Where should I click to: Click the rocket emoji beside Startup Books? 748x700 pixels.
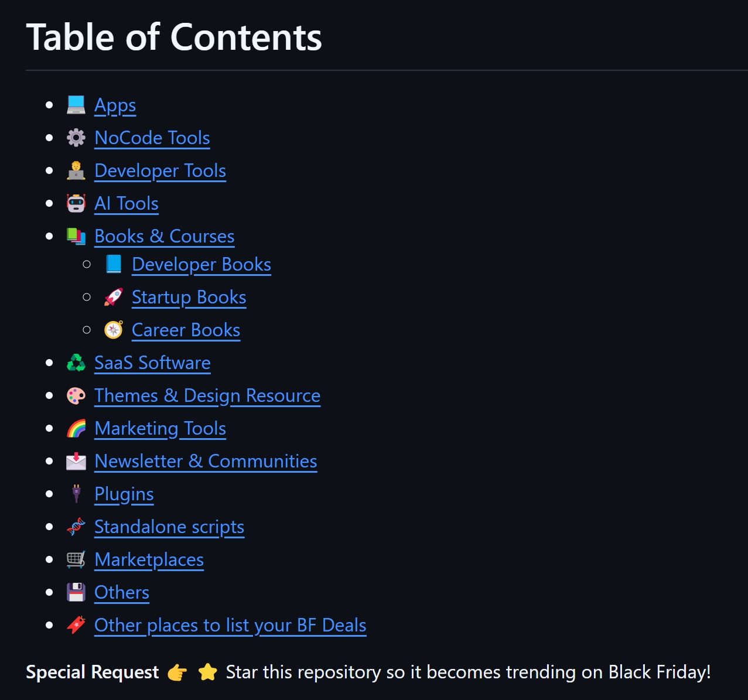click(x=114, y=298)
